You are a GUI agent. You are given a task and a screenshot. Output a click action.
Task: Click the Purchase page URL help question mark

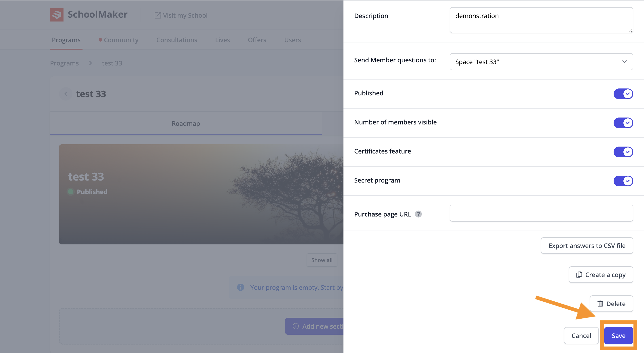(x=418, y=214)
